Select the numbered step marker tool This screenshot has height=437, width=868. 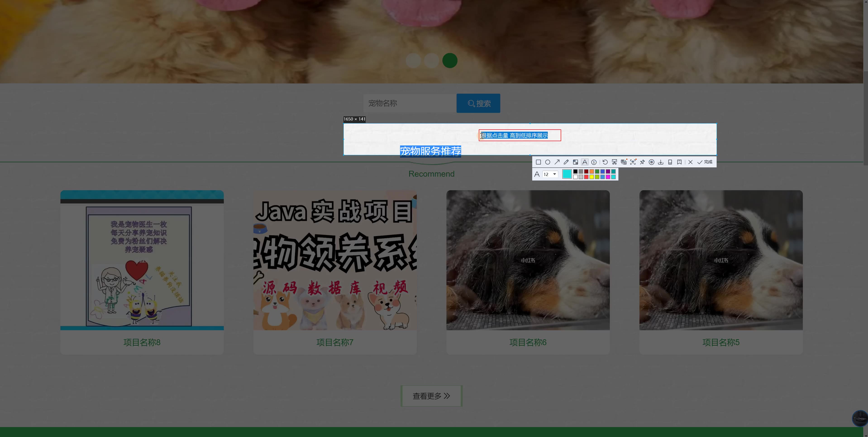594,162
